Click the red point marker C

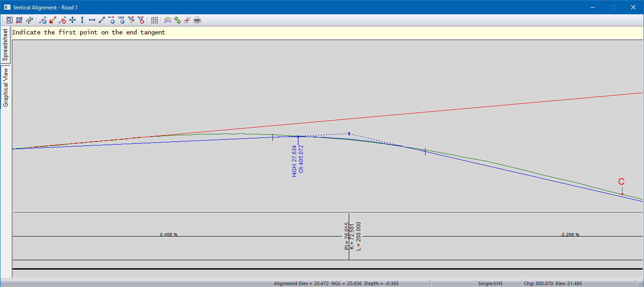click(x=622, y=194)
